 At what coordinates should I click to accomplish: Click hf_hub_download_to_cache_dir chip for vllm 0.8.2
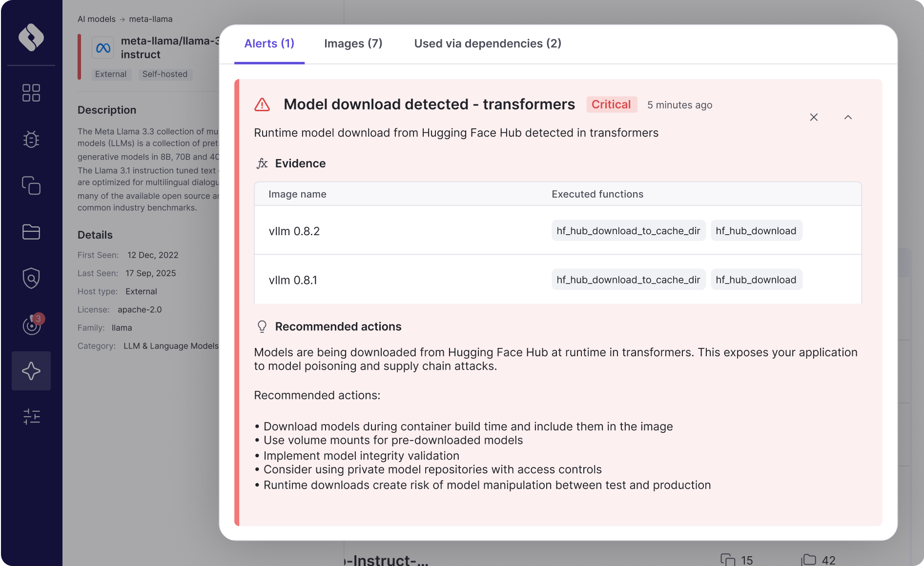tap(629, 231)
